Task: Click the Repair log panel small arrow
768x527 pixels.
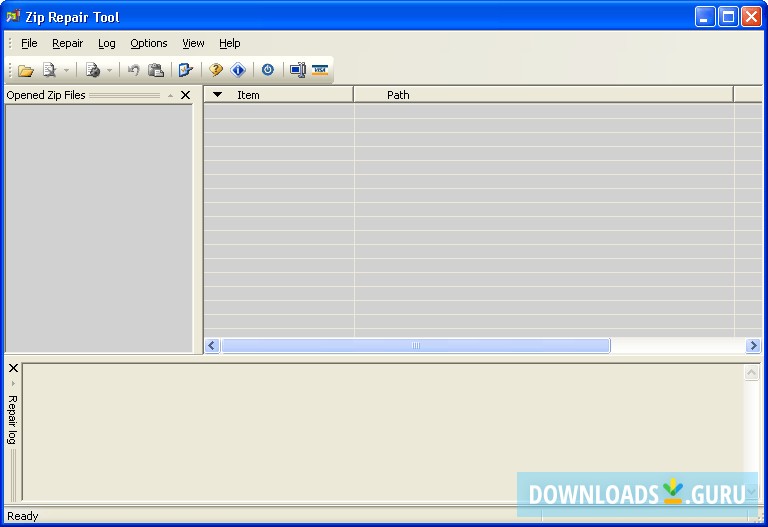Action: tap(13, 383)
